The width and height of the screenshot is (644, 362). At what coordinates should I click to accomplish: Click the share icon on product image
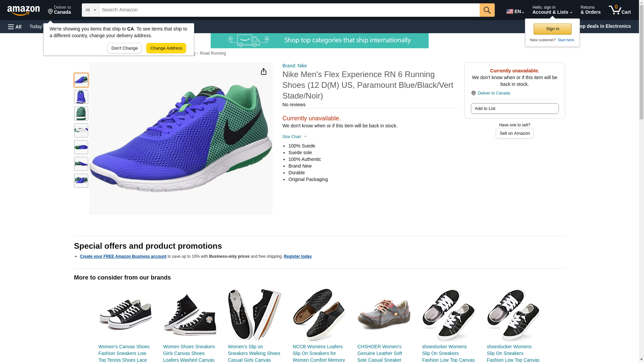click(x=263, y=71)
